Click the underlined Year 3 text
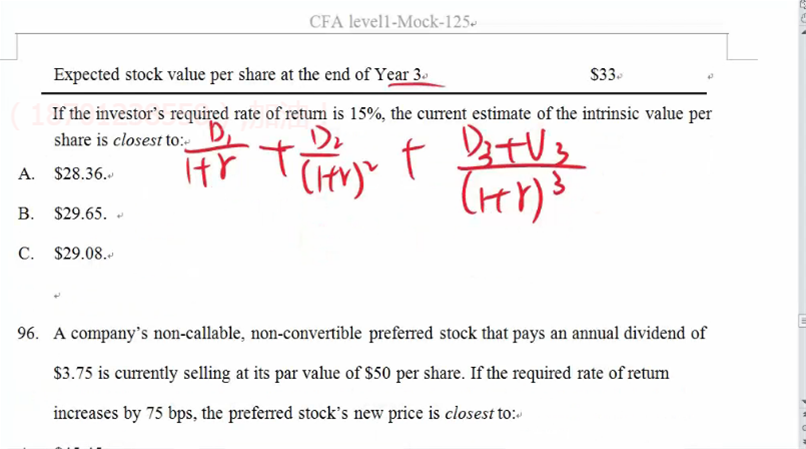806x449 pixels. click(397, 75)
